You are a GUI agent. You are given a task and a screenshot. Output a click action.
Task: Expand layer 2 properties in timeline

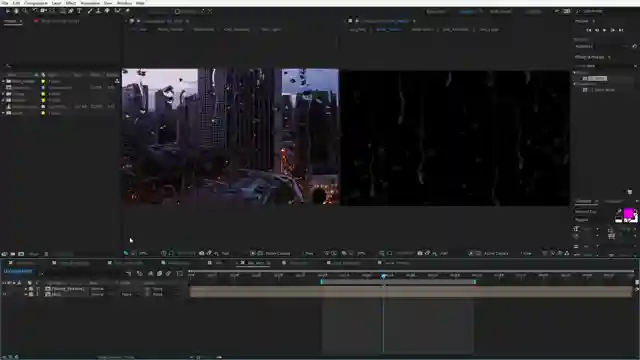click(26, 294)
